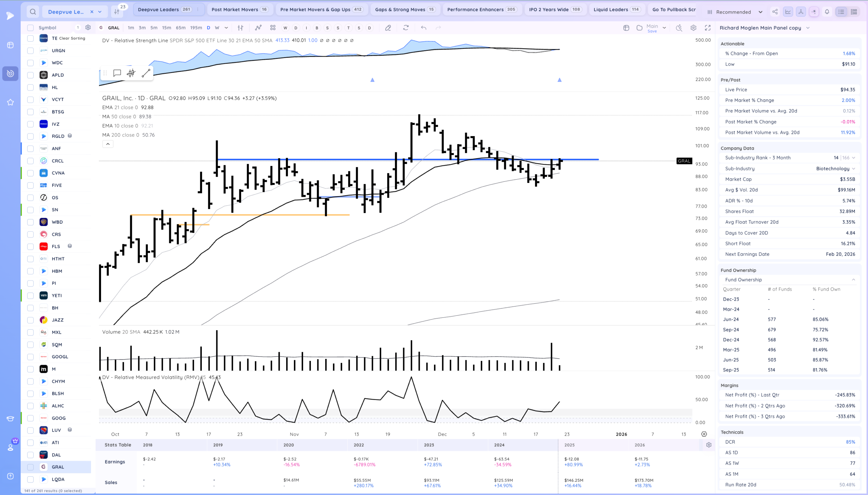868x495 pixels.
Task: Undo last chart action
Action: [423, 28]
